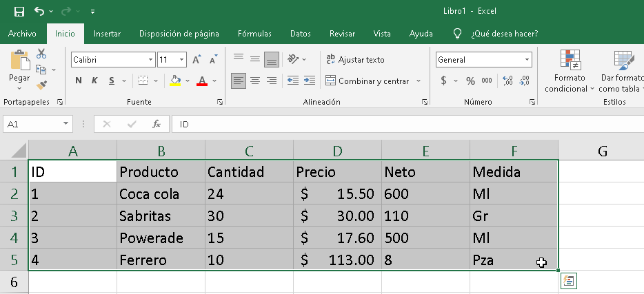Click the Combinar y centrar button

(x=368, y=81)
